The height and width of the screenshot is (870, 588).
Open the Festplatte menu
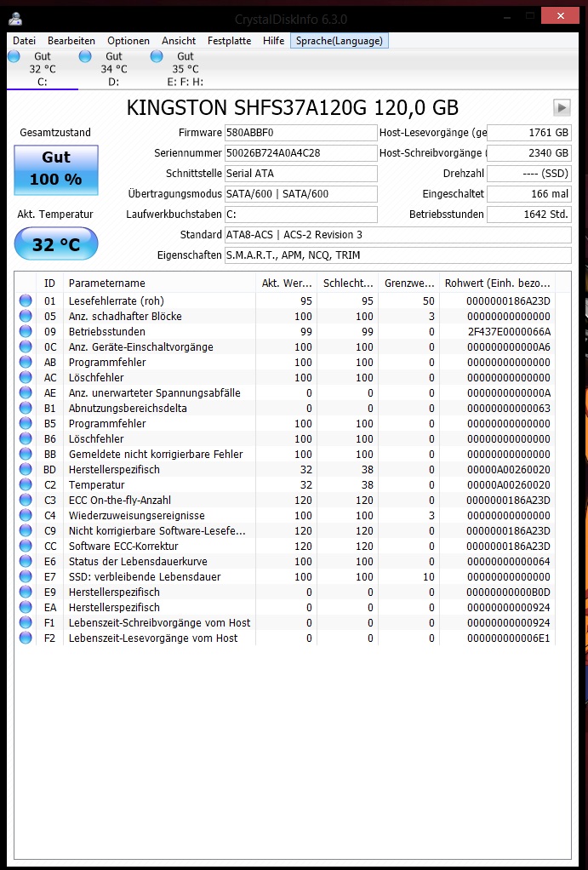[229, 41]
